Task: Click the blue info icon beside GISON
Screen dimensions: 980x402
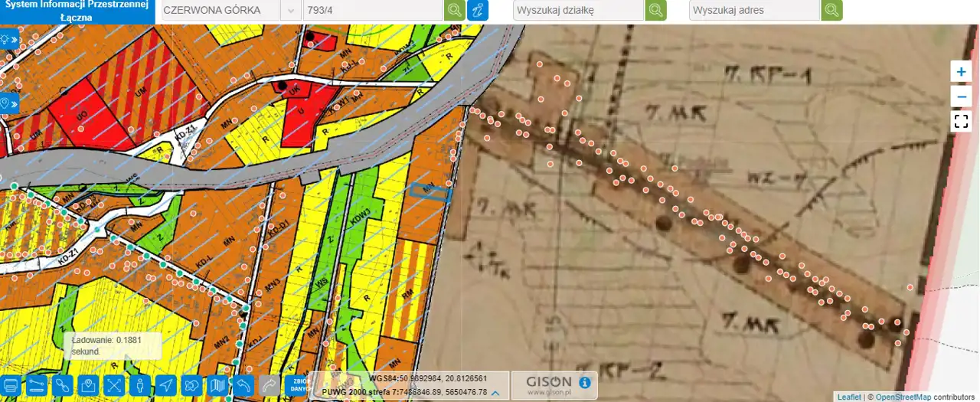Action: point(584,382)
